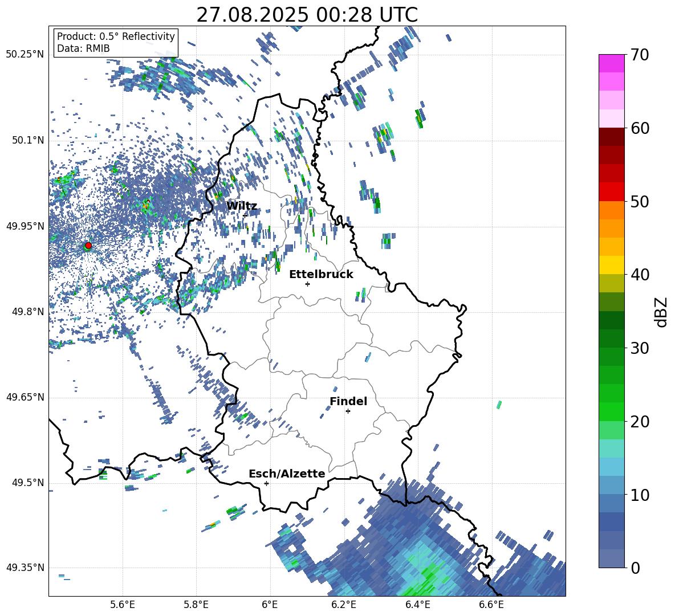Click the Esch/Alzette city label
The width and height of the screenshot is (675, 616).
tap(287, 474)
